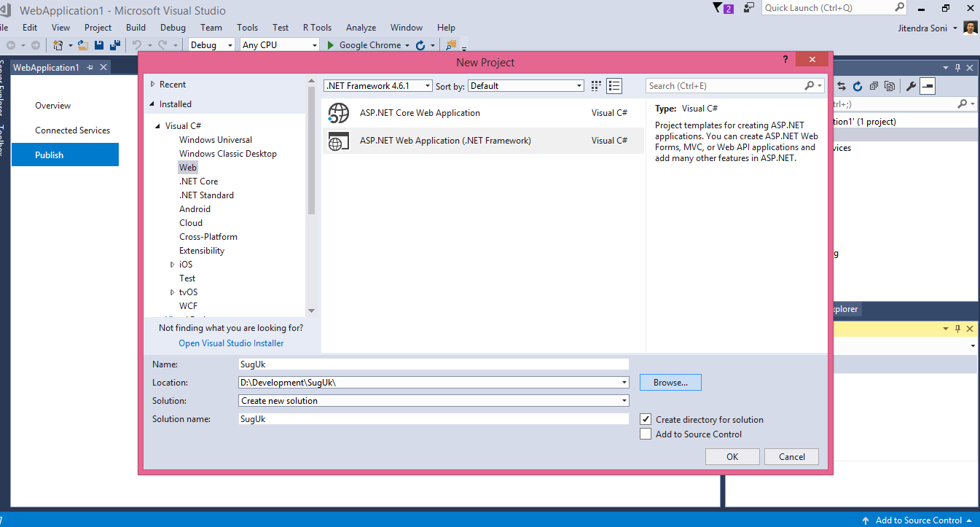Image resolution: width=980 pixels, height=527 pixels.
Task: Switch template list to small icons view
Action: [596, 86]
